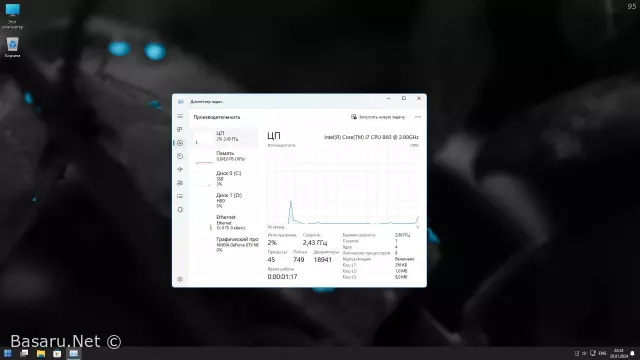This screenshot has height=360, width=640.
Task: Open the Windows Start menu
Action: [8, 353]
